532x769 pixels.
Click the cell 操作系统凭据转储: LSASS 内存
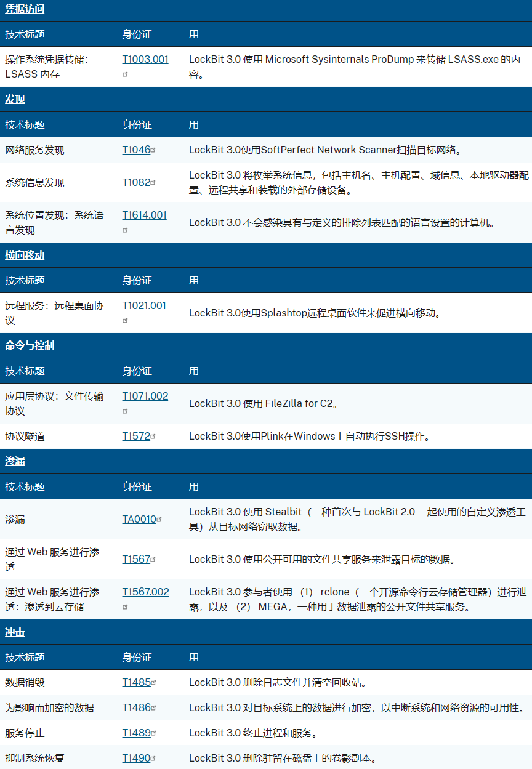click(x=57, y=67)
